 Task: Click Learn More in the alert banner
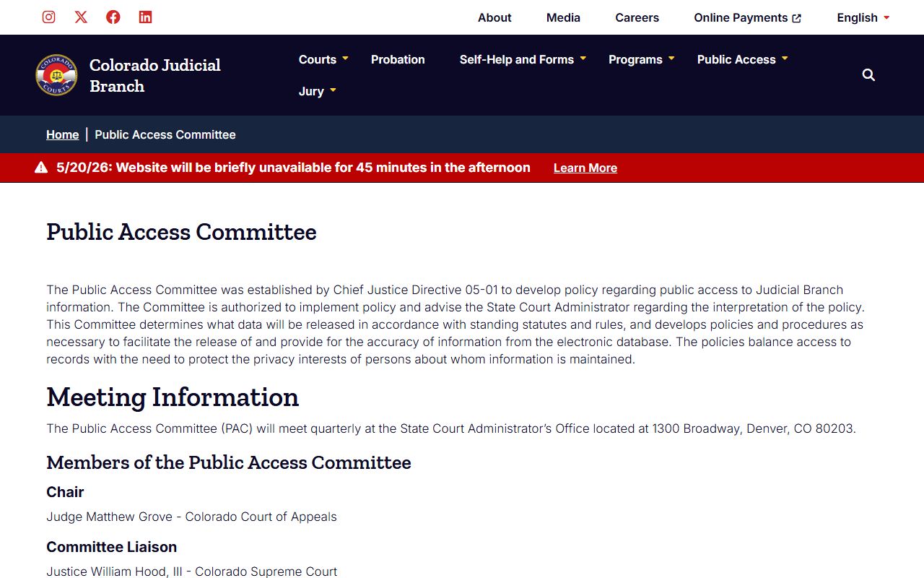(x=585, y=168)
